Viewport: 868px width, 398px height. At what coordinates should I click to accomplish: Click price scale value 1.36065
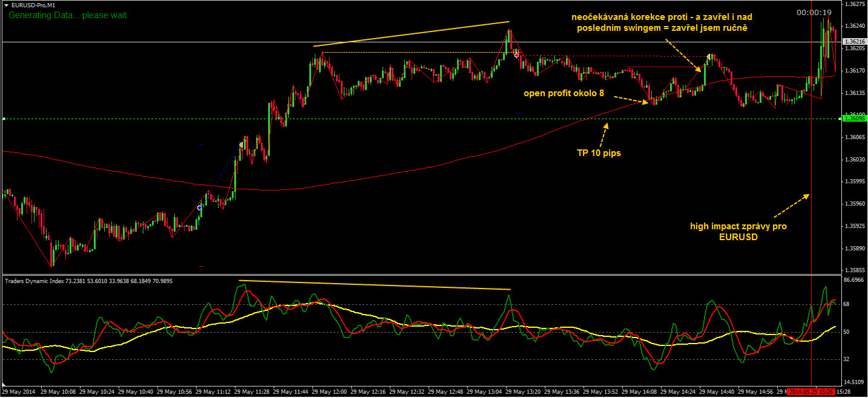[x=856, y=137]
